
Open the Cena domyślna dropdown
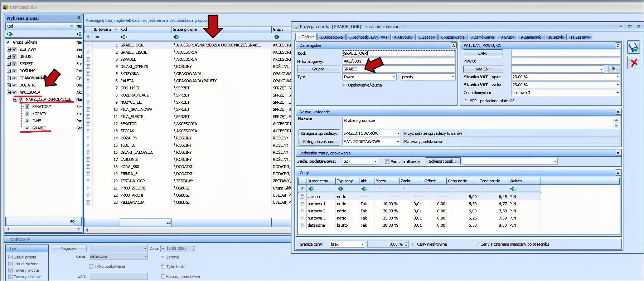click(617, 93)
